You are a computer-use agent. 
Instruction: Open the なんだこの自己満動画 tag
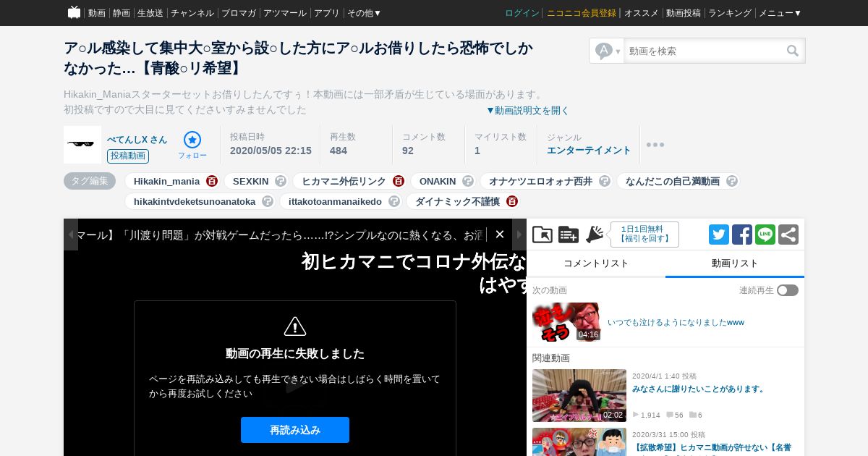point(673,181)
